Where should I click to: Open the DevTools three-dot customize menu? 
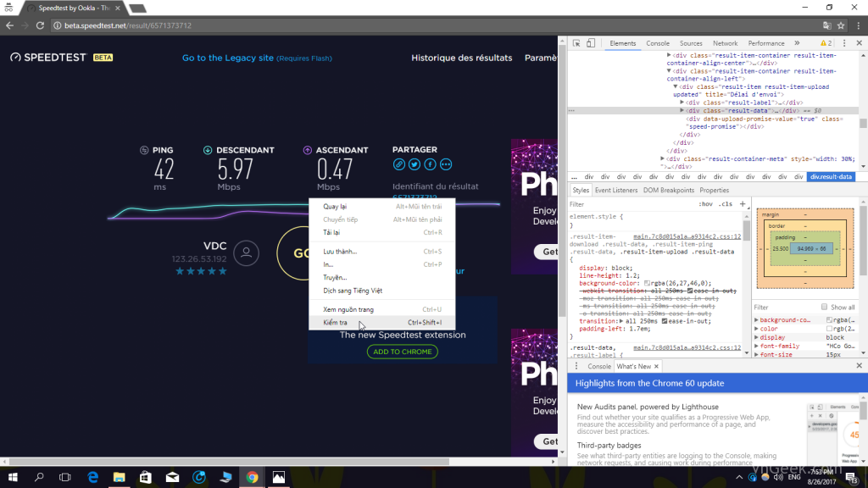click(844, 43)
